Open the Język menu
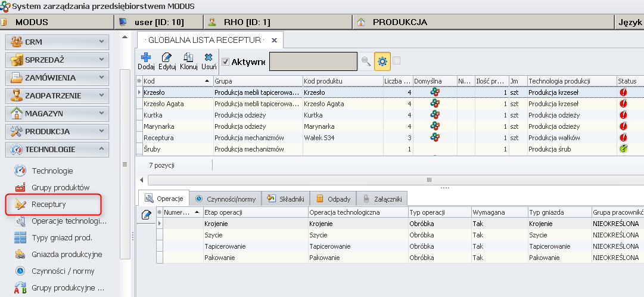The width and height of the screenshot is (644, 297). click(630, 22)
